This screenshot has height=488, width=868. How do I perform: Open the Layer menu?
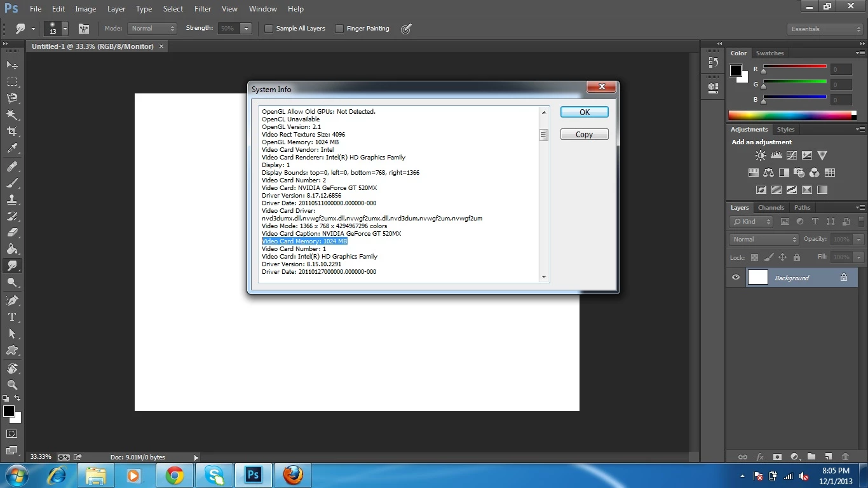(116, 9)
